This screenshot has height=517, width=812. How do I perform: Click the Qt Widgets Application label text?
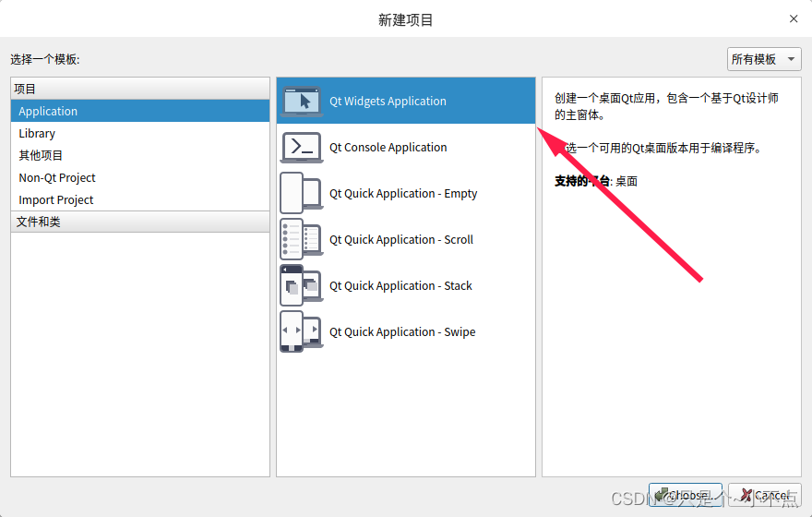[x=388, y=101]
